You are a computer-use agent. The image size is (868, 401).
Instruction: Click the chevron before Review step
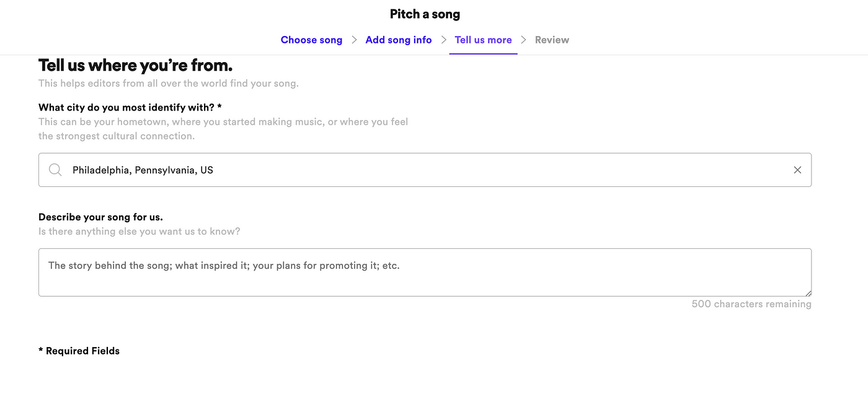pyautogui.click(x=523, y=40)
